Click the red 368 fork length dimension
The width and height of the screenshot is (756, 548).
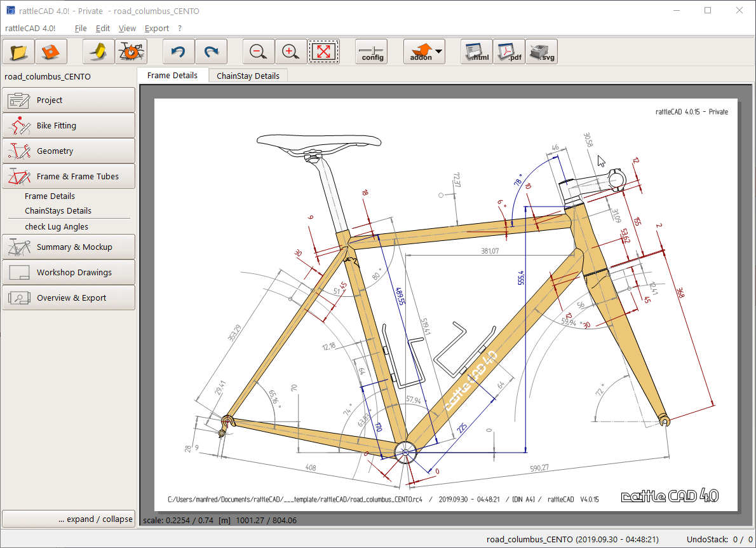pyautogui.click(x=680, y=293)
